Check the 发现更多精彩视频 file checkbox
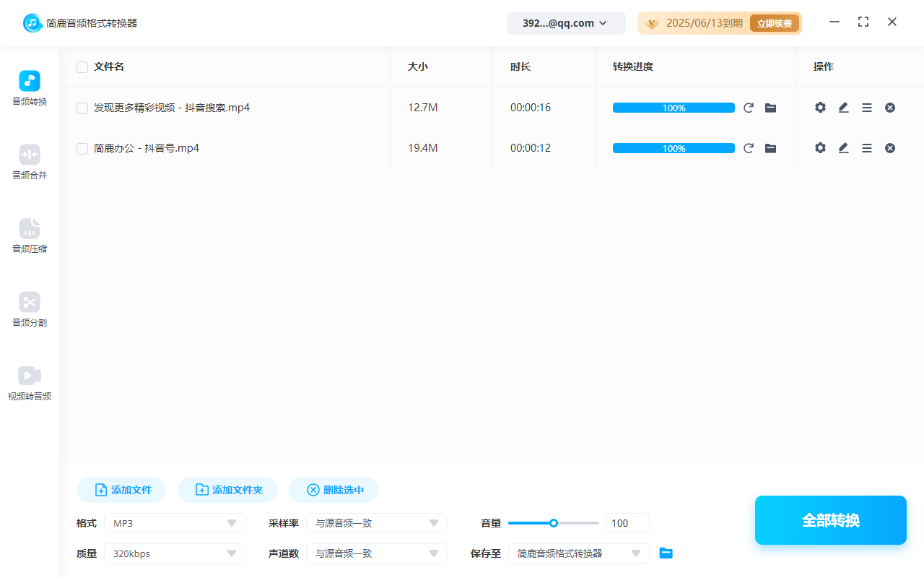 pyautogui.click(x=82, y=107)
